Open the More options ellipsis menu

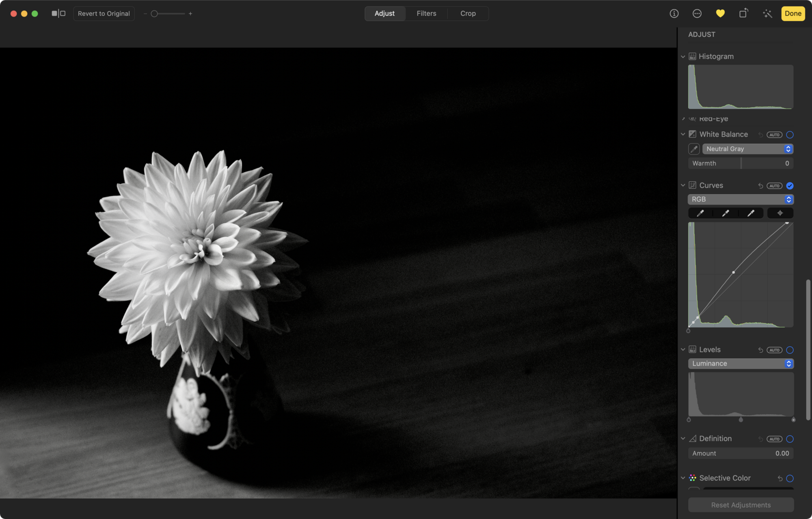click(697, 13)
